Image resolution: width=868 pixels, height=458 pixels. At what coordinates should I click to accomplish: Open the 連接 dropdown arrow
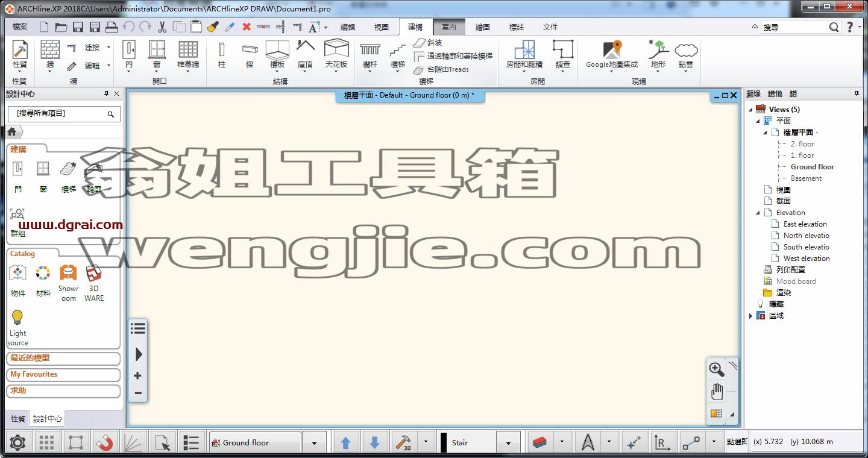click(109, 47)
